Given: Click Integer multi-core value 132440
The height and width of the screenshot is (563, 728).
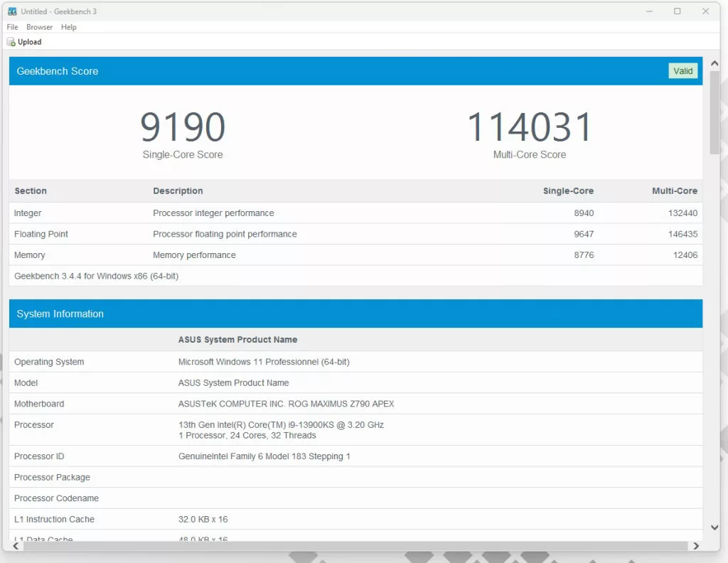Looking at the screenshot, I should coord(682,213).
